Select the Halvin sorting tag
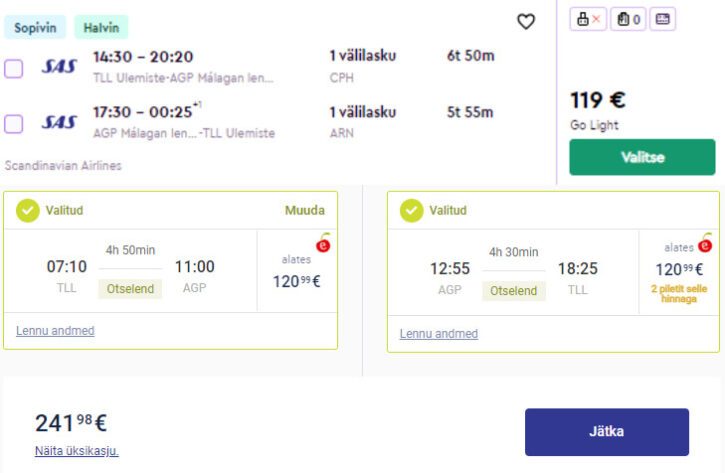Image resolution: width=725 pixels, height=473 pixels. click(x=101, y=28)
